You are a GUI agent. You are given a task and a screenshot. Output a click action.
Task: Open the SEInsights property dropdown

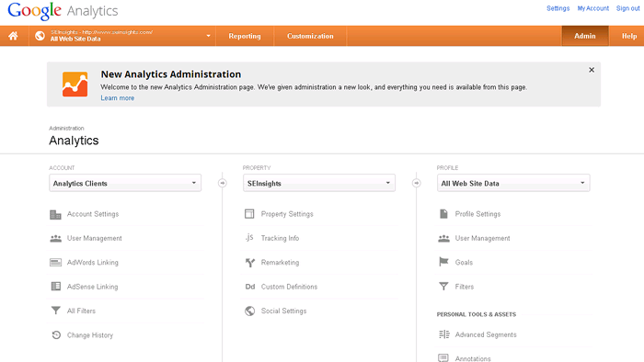319,183
